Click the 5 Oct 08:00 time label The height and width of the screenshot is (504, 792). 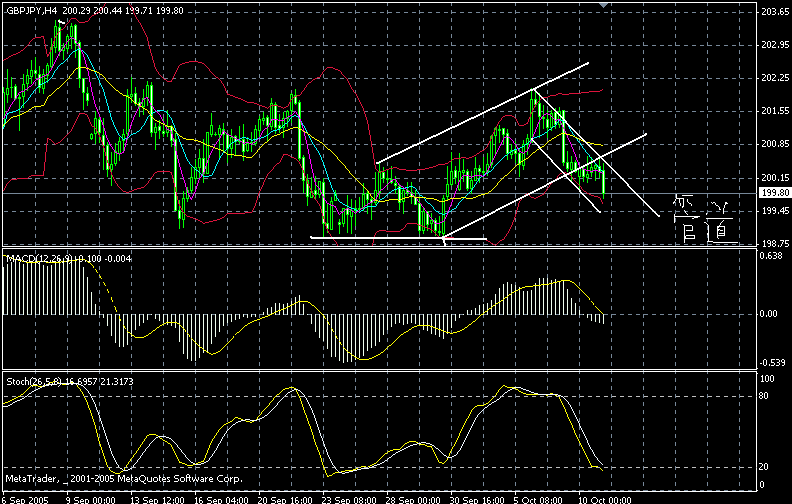pyautogui.click(x=539, y=500)
